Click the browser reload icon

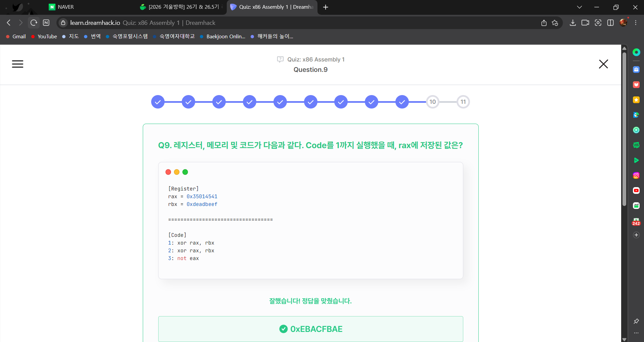click(x=34, y=23)
